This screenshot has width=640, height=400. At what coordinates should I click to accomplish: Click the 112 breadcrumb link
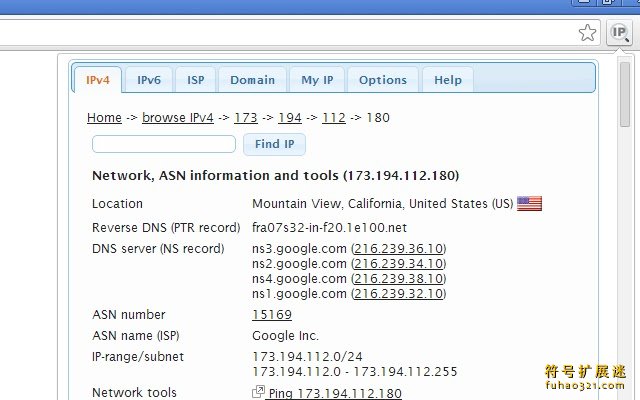pyautogui.click(x=334, y=118)
